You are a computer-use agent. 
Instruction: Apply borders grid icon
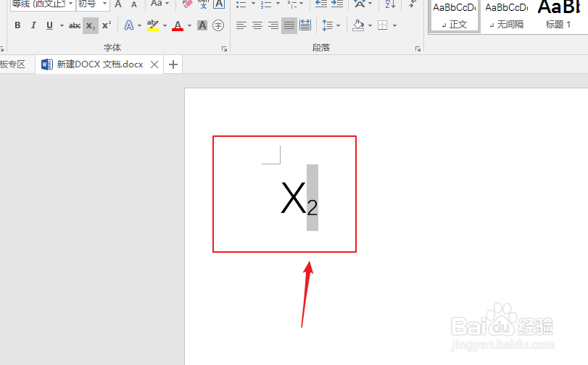(383, 25)
